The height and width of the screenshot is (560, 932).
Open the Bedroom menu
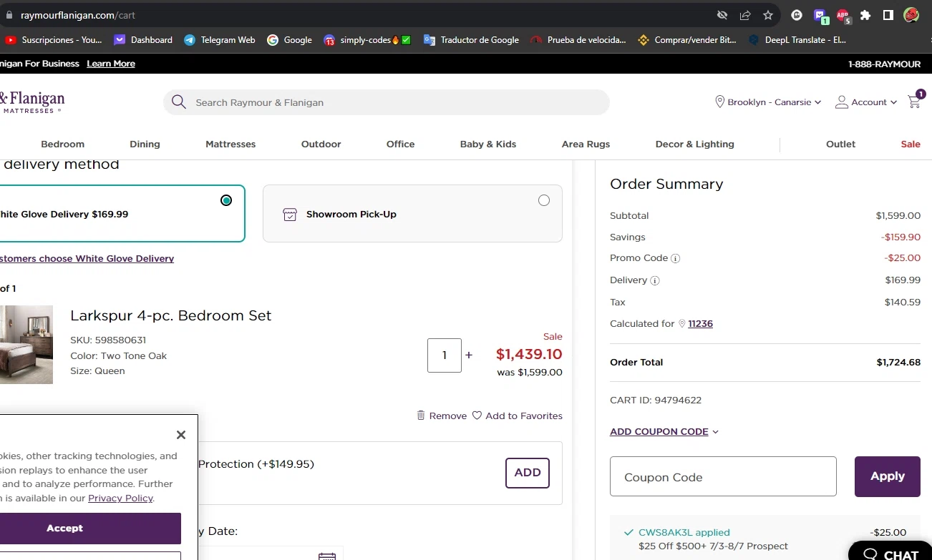pyautogui.click(x=63, y=144)
